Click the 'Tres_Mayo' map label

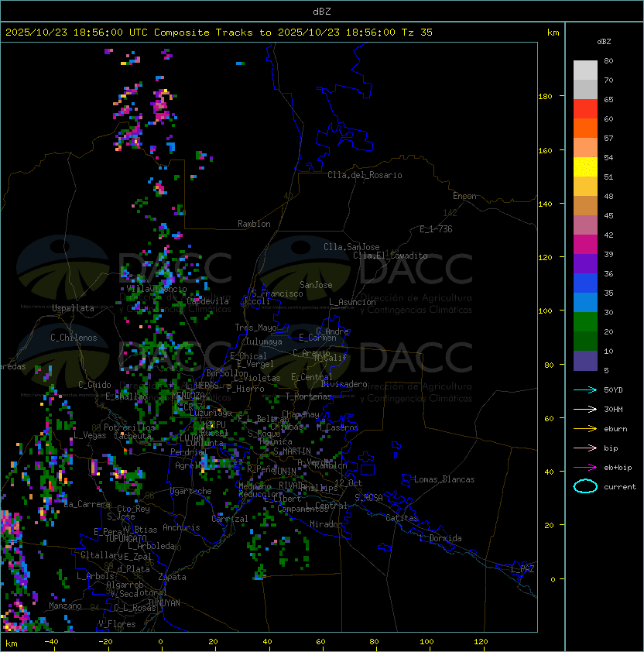255,328
